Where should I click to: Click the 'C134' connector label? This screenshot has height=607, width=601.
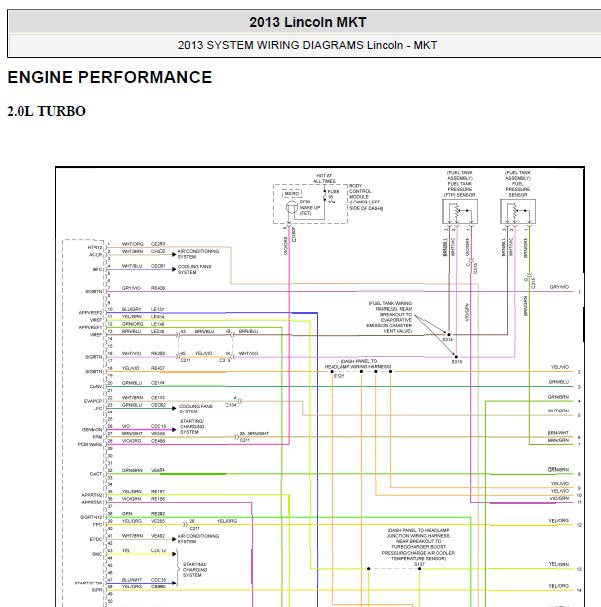[231, 405]
